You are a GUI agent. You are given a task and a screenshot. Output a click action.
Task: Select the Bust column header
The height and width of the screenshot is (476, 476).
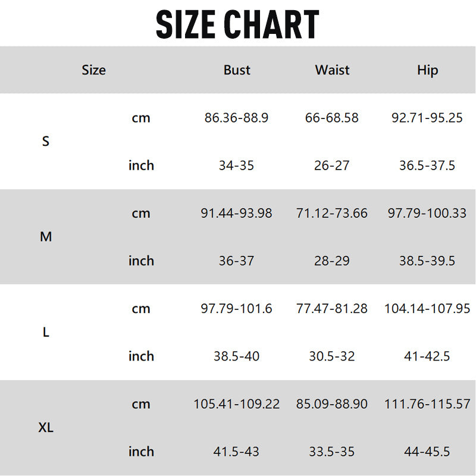tap(237, 70)
